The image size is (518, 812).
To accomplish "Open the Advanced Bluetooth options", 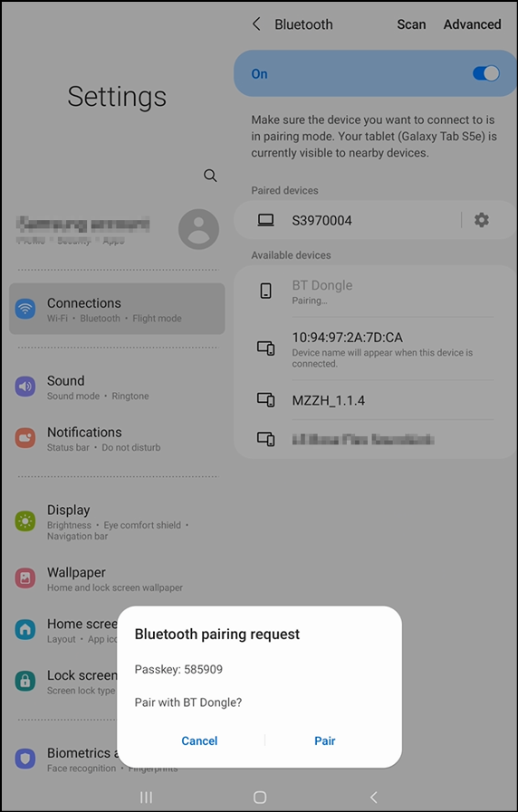I will tap(472, 24).
